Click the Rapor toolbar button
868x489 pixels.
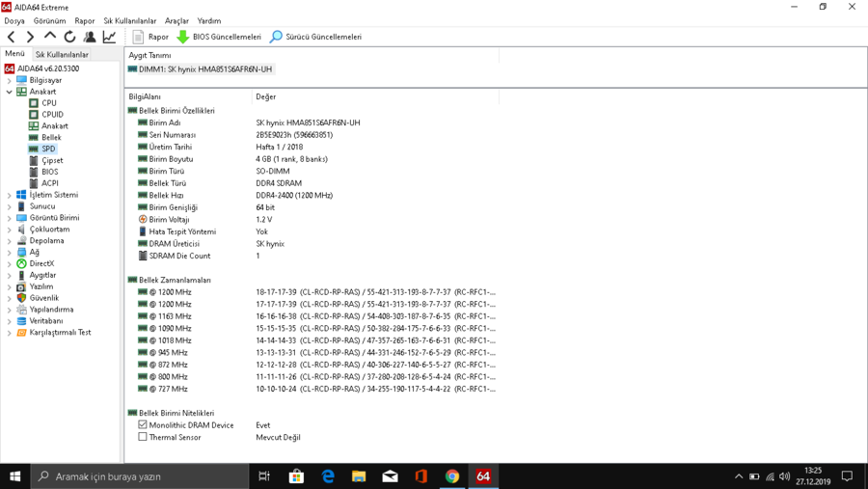pos(150,37)
